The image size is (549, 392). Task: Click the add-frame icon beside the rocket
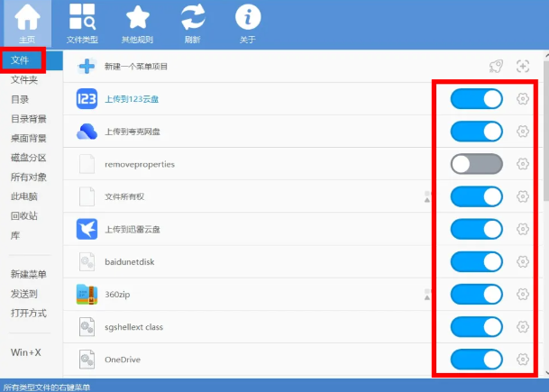coord(522,66)
